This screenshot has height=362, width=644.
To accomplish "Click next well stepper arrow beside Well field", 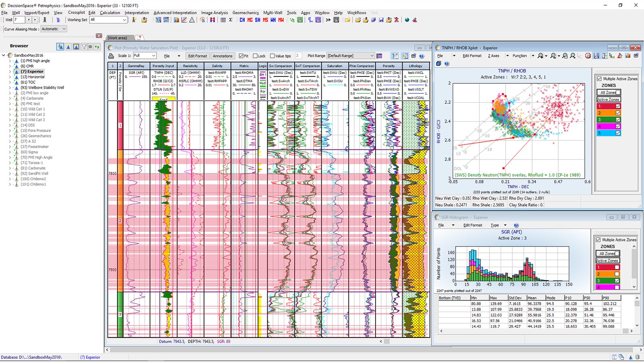I will point(35,20).
